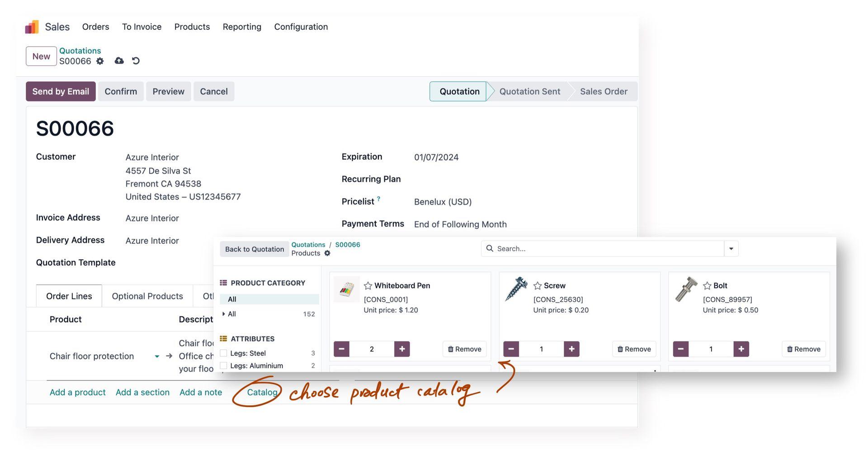Click the Back to Quotation button
This screenshot has width=868, height=460.
254,249
